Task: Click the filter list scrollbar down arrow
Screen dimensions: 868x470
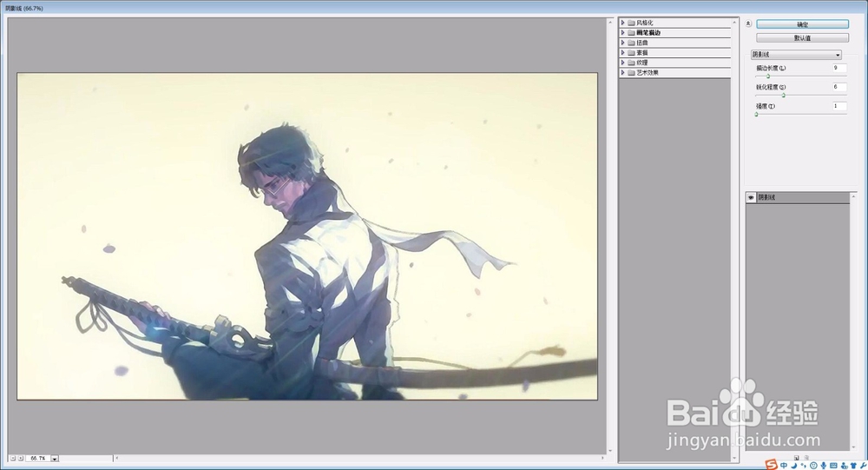Action: coord(735,459)
